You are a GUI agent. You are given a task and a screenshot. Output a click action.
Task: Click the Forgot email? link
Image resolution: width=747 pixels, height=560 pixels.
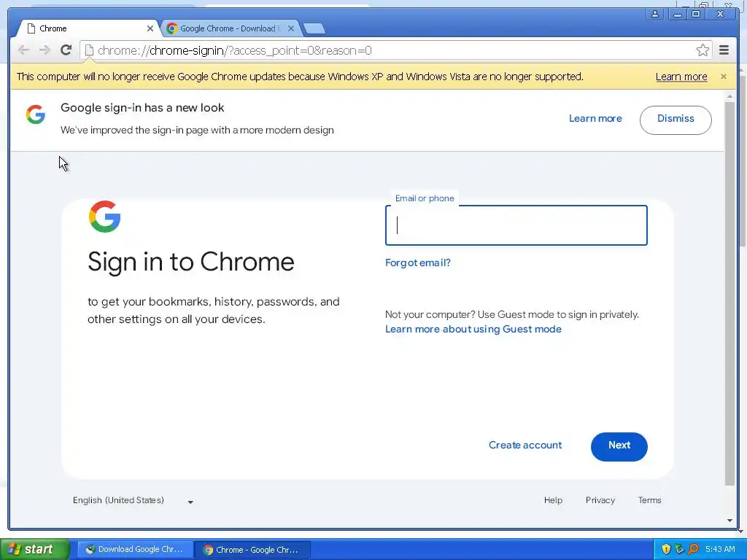coord(418,262)
